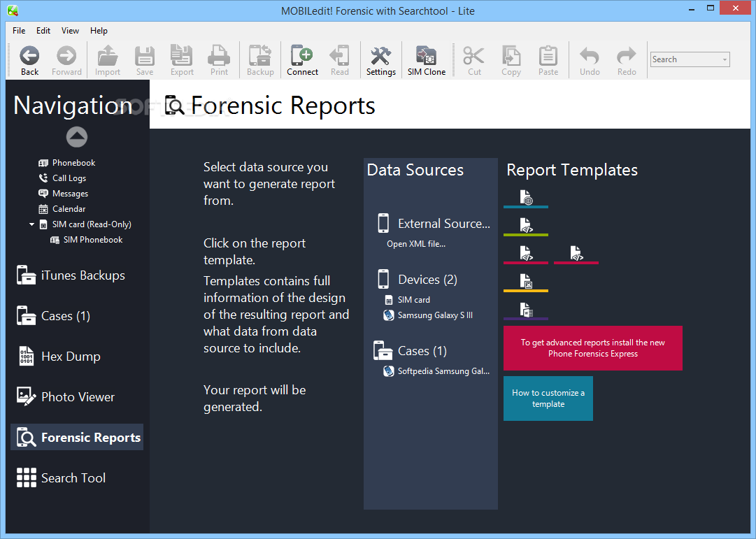Click the Read toolbar icon
This screenshot has height=539, width=756.
point(340,61)
